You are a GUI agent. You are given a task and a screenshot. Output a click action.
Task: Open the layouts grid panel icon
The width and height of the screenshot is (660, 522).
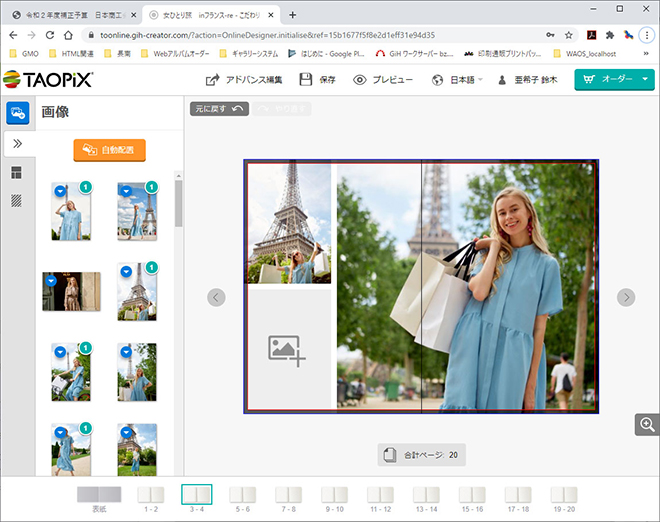(16, 172)
